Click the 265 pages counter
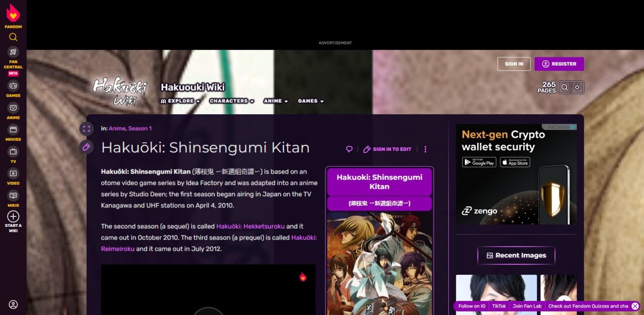 coord(546,88)
